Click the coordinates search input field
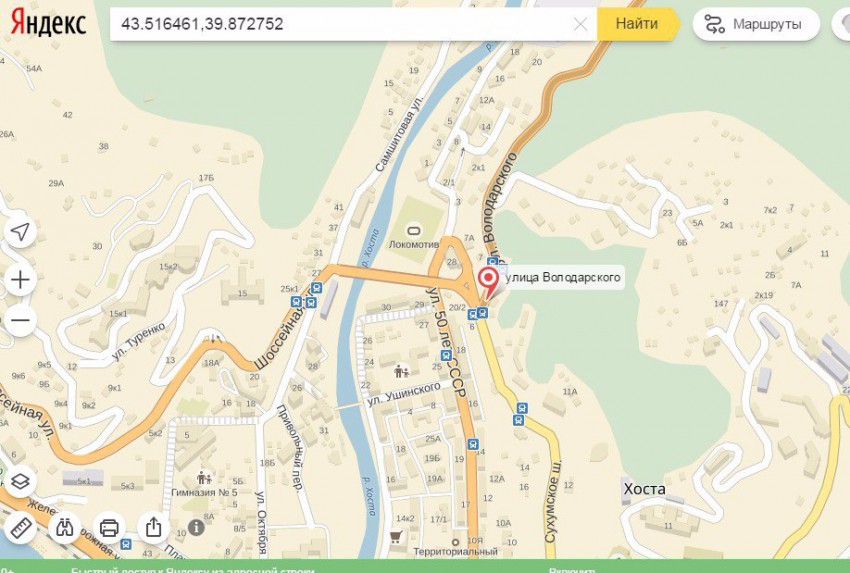Viewport: 850px width, 573px height. coord(342,24)
